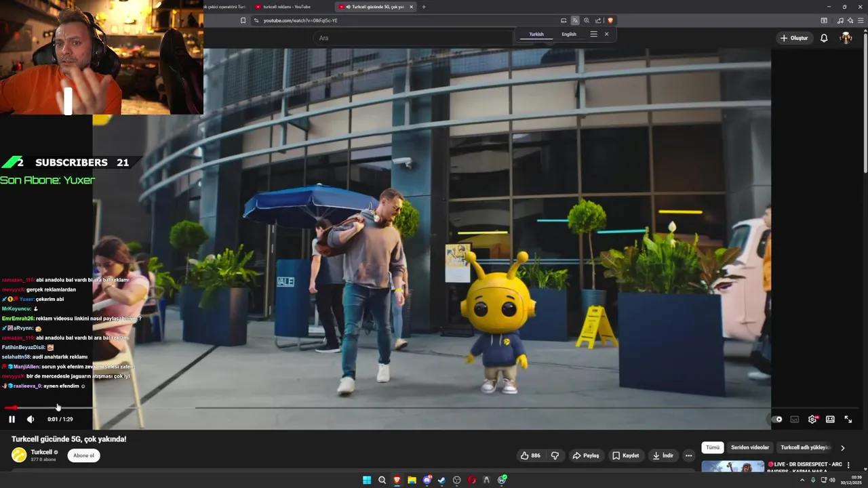Subscribe with the Abone ol button
The image size is (868, 488).
point(83,455)
